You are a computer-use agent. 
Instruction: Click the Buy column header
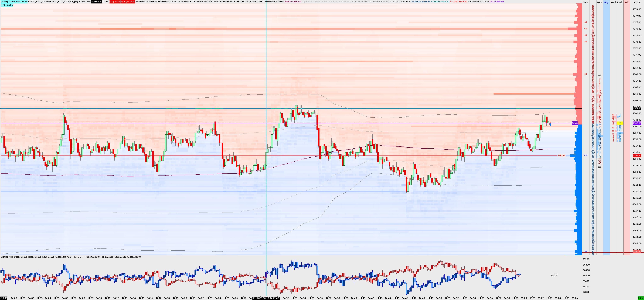coord(606,2)
